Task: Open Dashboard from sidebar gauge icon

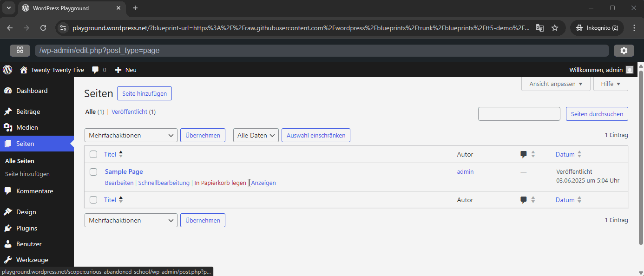Action: coord(7,91)
